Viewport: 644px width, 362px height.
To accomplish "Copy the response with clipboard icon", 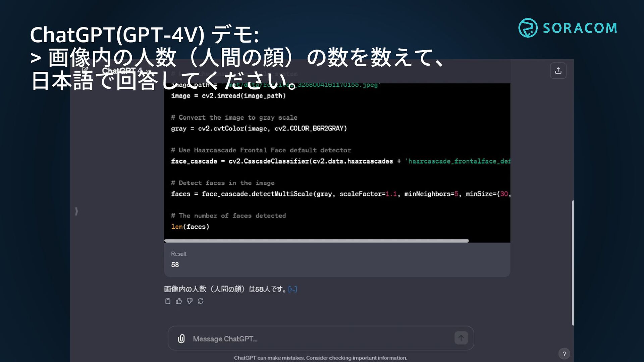I will (168, 301).
